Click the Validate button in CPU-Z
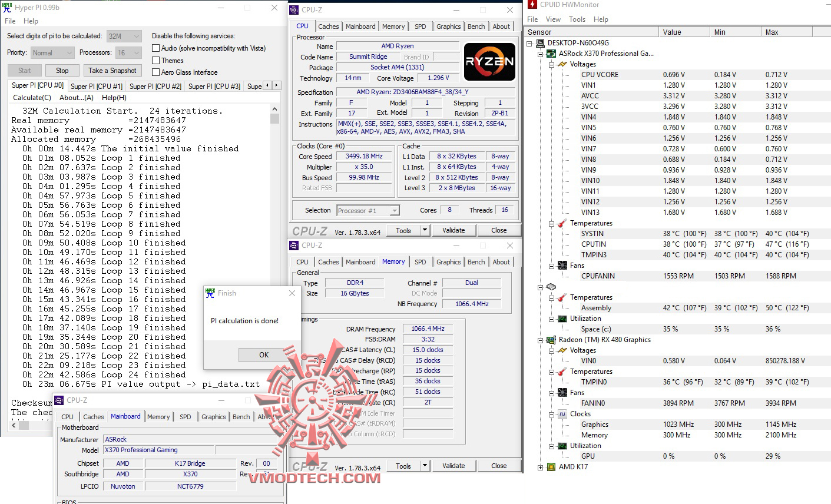 pyautogui.click(x=453, y=230)
